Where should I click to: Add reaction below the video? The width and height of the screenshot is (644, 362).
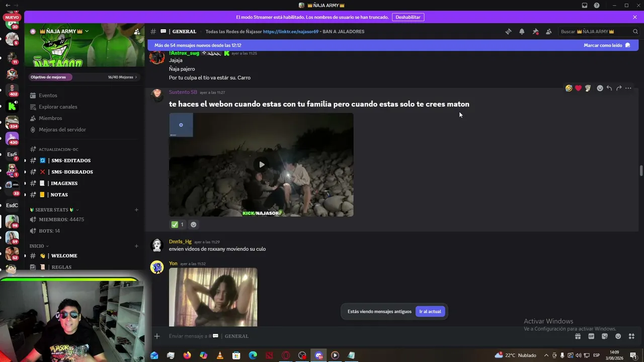click(193, 225)
